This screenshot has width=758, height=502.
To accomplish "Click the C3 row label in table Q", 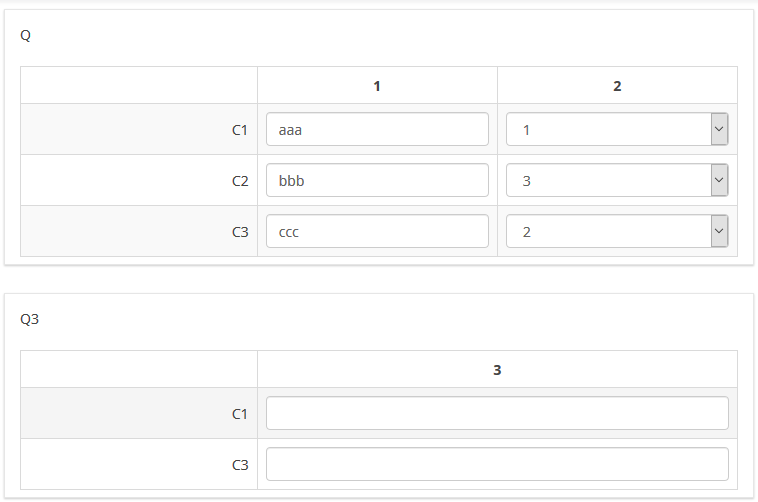I will pos(239,232).
